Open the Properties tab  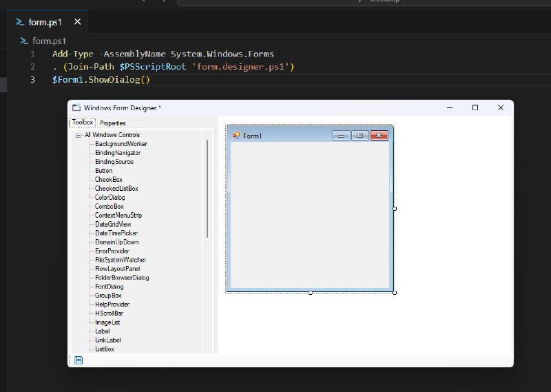pyautogui.click(x=113, y=123)
